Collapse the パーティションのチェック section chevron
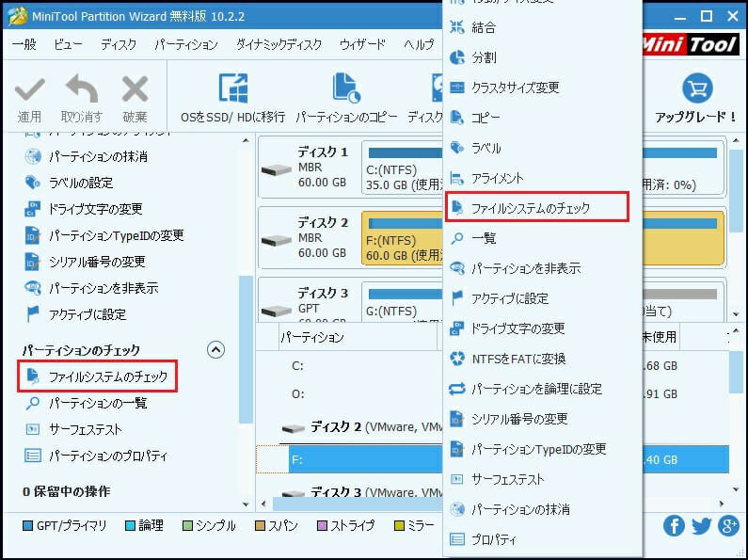The height and width of the screenshot is (560, 748). point(215,349)
